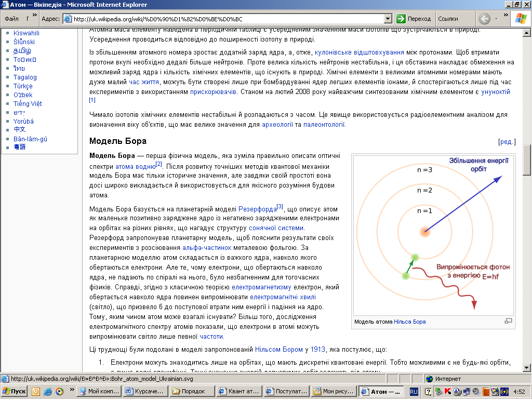Open the палеонтології link
This screenshot has height=399, width=532.
click(x=324, y=125)
